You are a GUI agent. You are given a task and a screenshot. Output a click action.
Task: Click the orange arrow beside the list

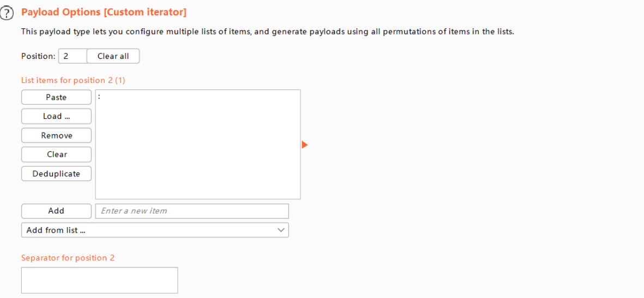[x=304, y=145]
